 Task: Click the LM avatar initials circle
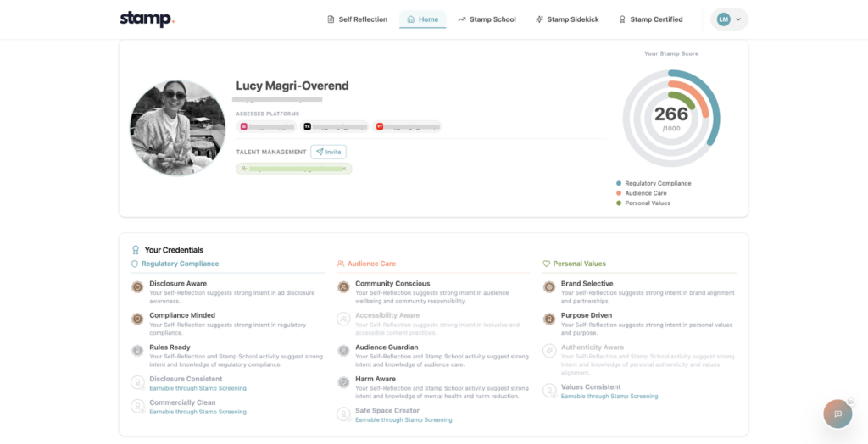[723, 19]
